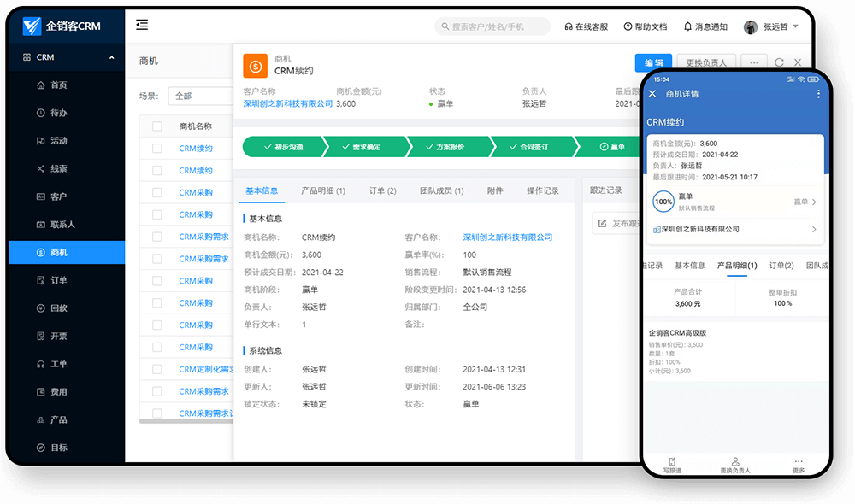
Task: Click the 初步沟通 stage step
Action: click(284, 147)
